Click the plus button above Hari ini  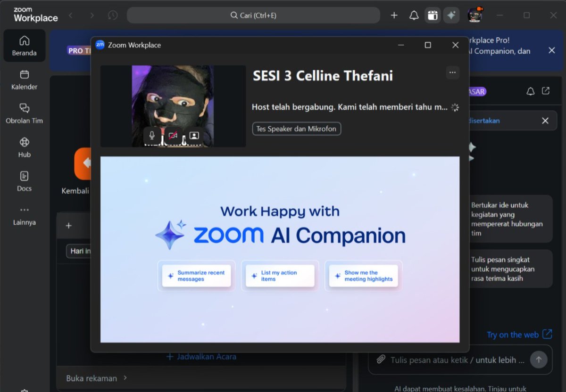tap(68, 226)
